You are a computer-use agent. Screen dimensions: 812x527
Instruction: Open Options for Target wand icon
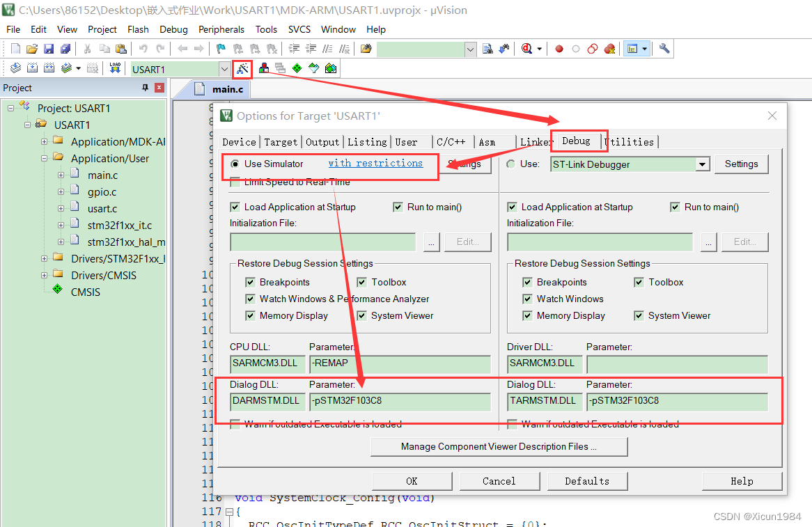pyautogui.click(x=242, y=68)
